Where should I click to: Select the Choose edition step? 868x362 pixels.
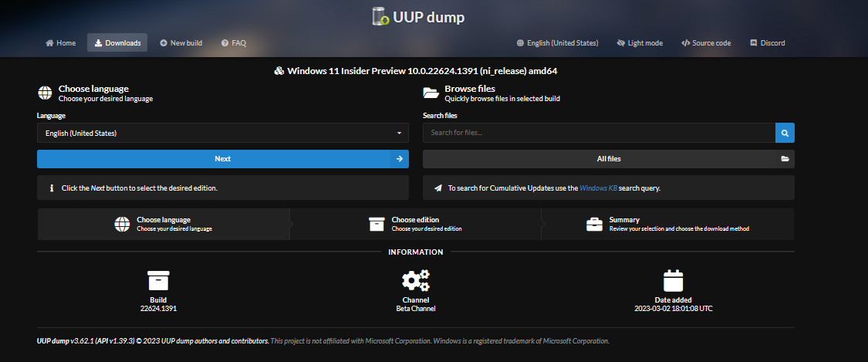click(x=415, y=224)
